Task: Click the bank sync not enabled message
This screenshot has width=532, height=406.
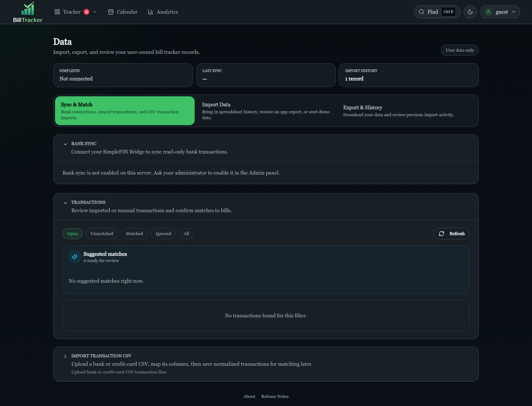Action: click(171, 173)
